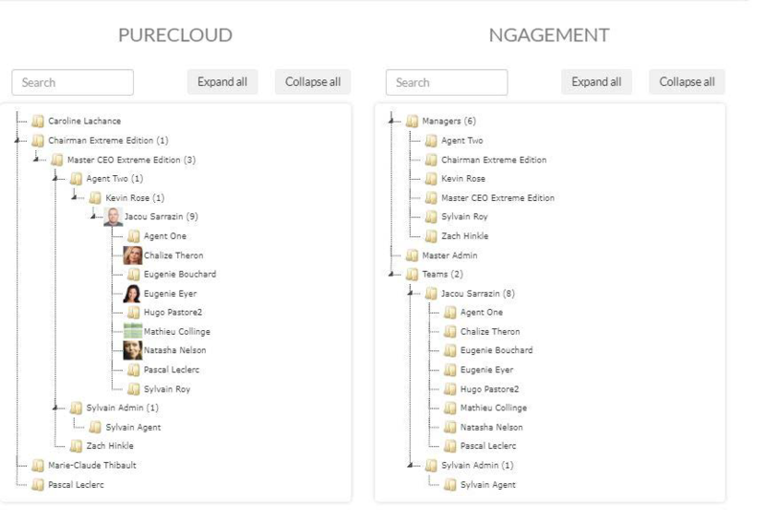The width and height of the screenshot is (766, 532).
Task: Click Marie-Claude Thibault folder icon
Action: (37, 465)
